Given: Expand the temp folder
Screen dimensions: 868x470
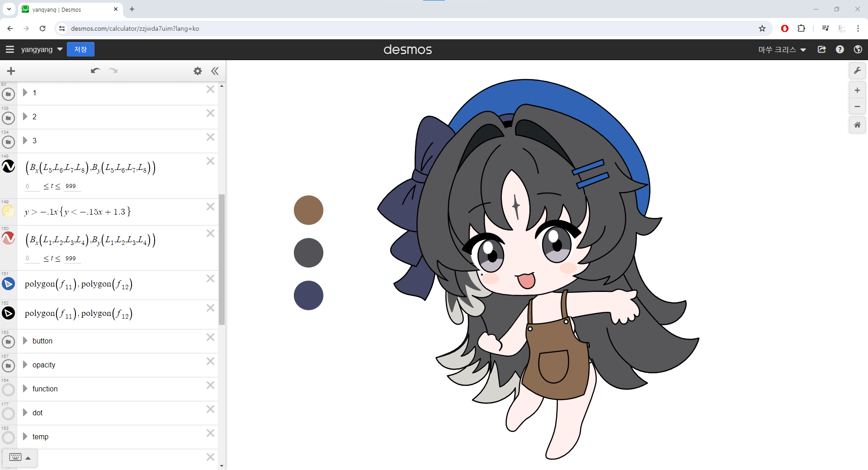Looking at the screenshot, I should (x=25, y=437).
